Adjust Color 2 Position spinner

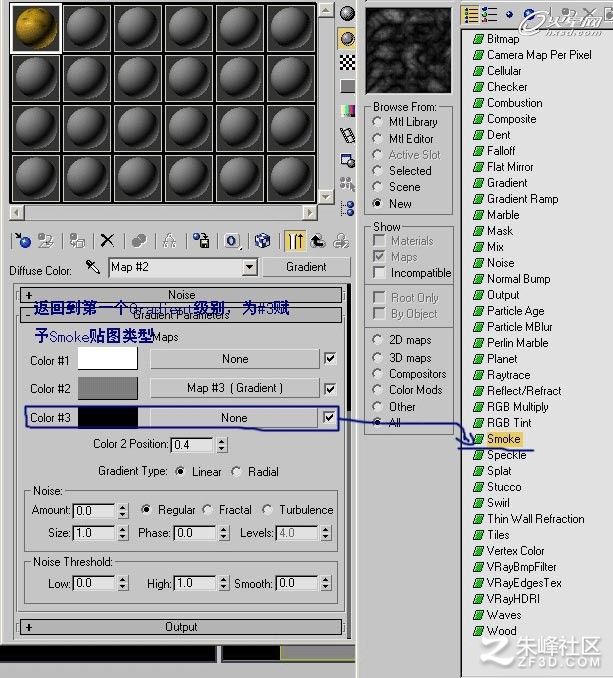click(222, 445)
